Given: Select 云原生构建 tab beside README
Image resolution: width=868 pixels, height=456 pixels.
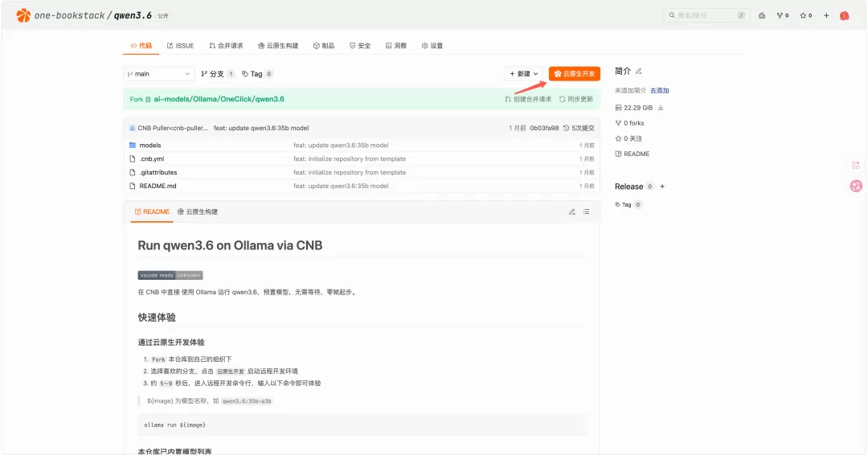Looking at the screenshot, I should tap(198, 212).
